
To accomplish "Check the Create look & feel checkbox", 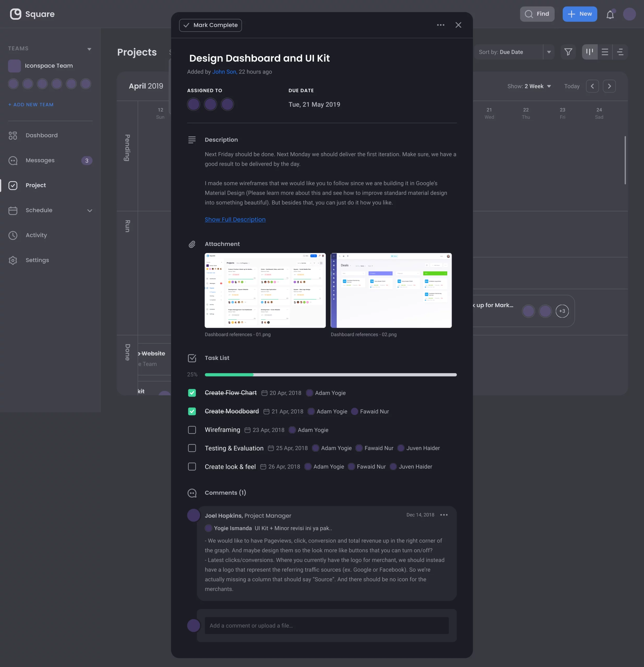I will 192,467.
